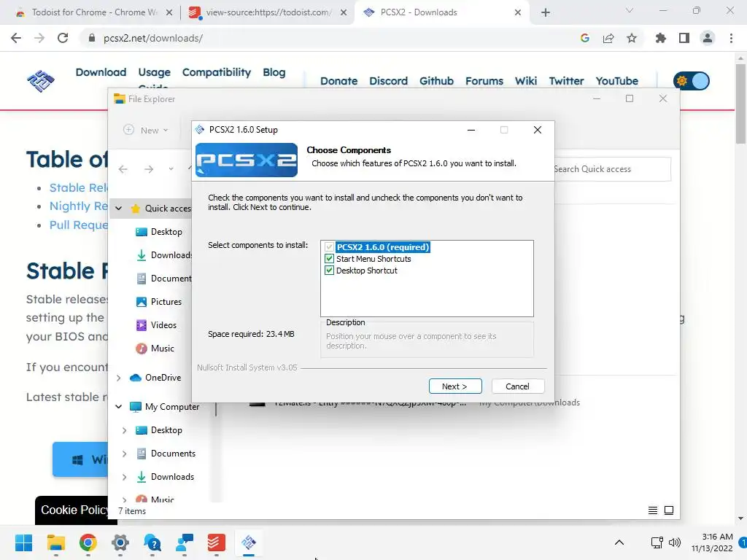Open File Explorer from taskbar
The image size is (747, 560).
click(55, 542)
